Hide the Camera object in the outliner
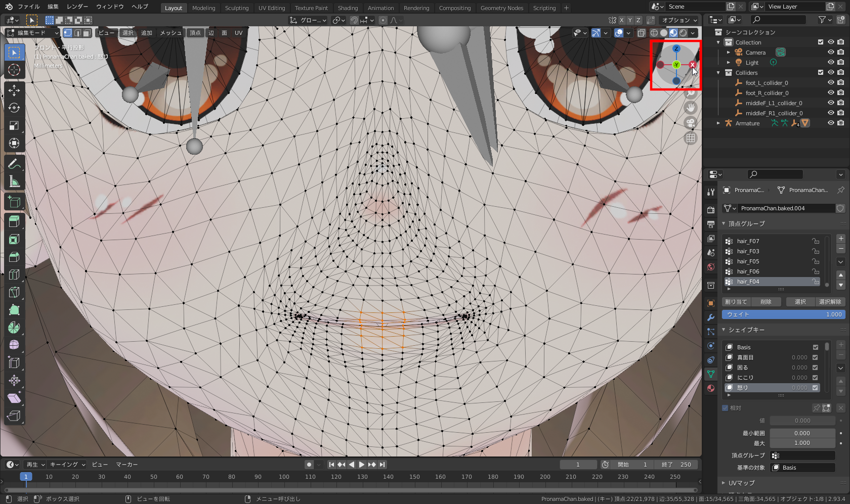850x504 pixels. click(x=830, y=52)
